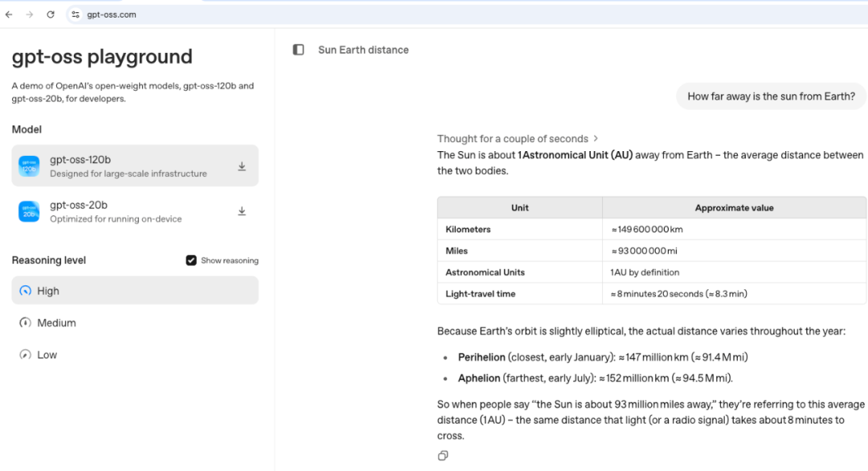Click the gpt-oss-20b model logo

pyautogui.click(x=29, y=211)
